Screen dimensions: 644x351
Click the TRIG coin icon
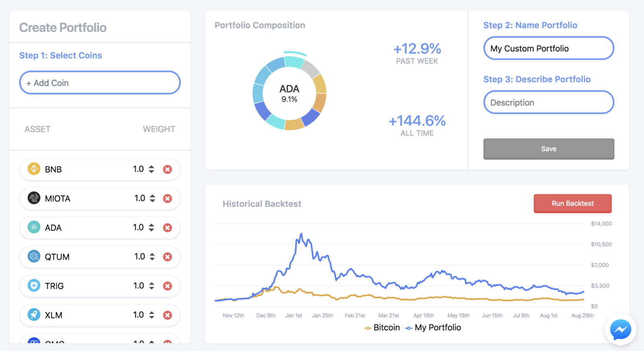click(34, 286)
